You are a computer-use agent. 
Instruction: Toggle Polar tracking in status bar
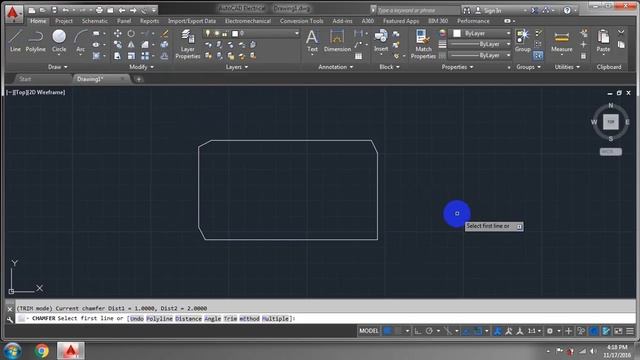pos(429,331)
